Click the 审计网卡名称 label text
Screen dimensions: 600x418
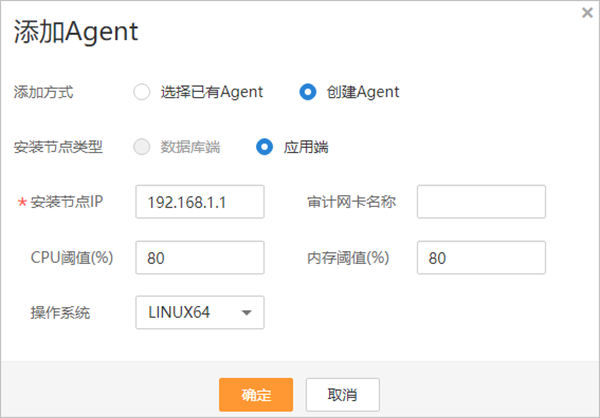(351, 202)
